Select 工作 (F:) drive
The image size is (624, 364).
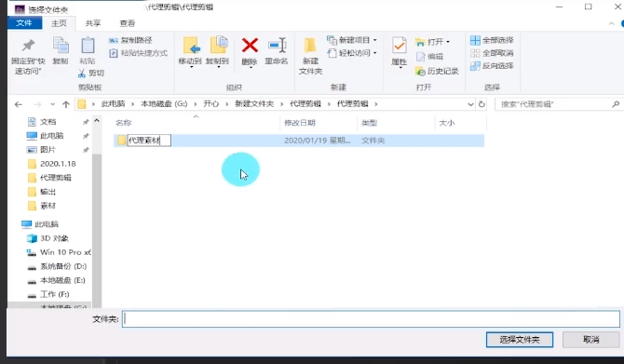55,294
